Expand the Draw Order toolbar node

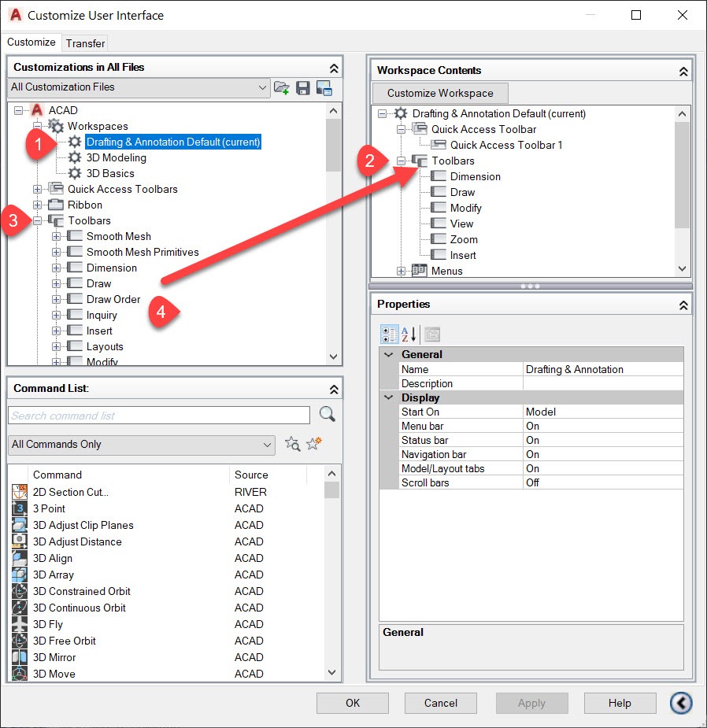tap(56, 300)
